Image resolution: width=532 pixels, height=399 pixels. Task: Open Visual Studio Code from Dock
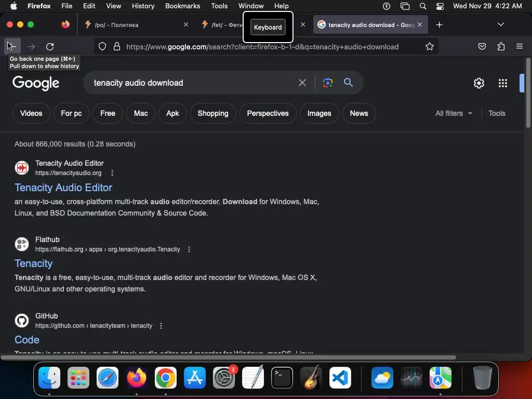(x=340, y=378)
